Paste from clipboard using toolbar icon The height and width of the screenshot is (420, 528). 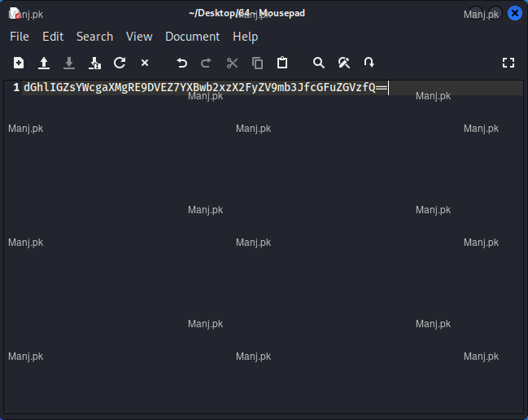pyautogui.click(x=282, y=63)
